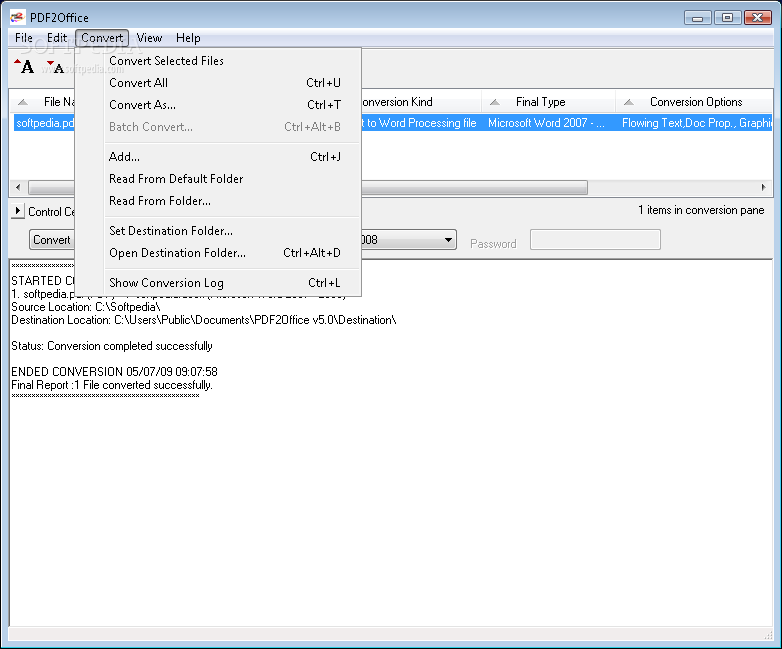This screenshot has height=649, width=782.
Task: Click the PDF2Office app icon in title bar
Action: coord(17,17)
